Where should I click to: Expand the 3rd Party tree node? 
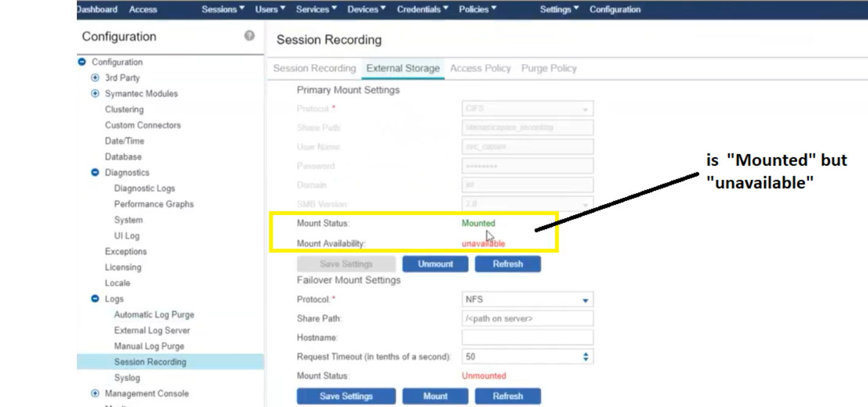click(95, 78)
